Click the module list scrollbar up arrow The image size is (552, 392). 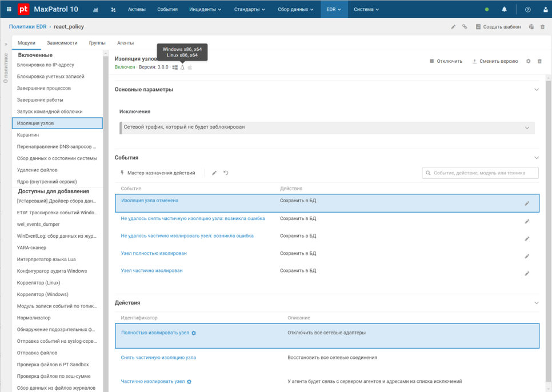pyautogui.click(x=105, y=54)
